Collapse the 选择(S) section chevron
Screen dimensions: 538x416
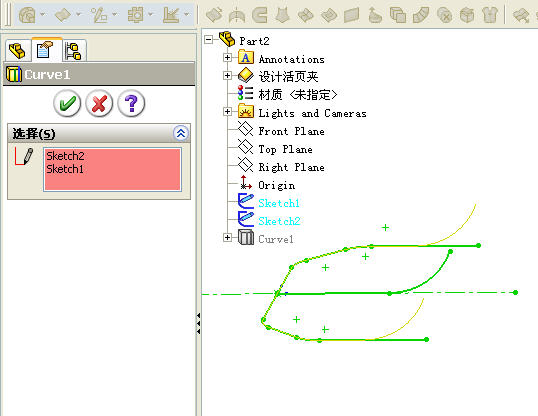click(181, 133)
